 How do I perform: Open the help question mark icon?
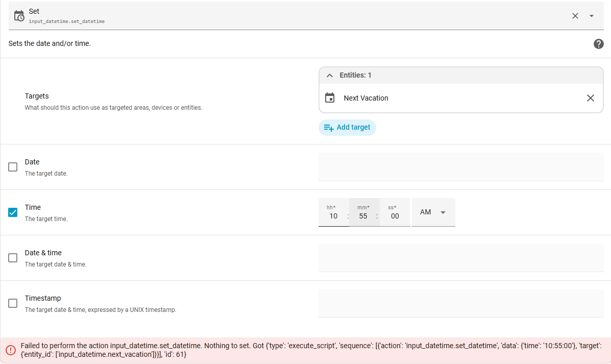599,44
